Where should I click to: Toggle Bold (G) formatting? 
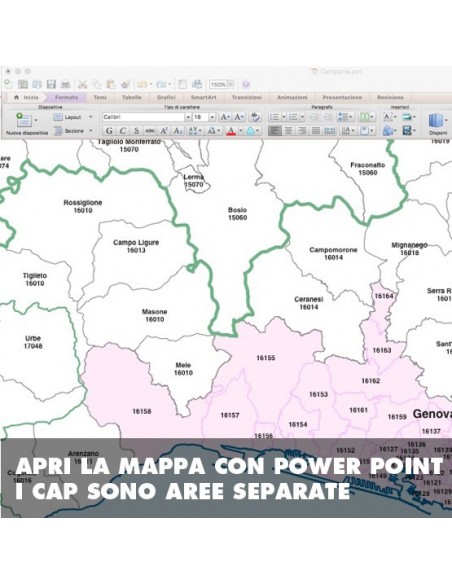[x=109, y=131]
